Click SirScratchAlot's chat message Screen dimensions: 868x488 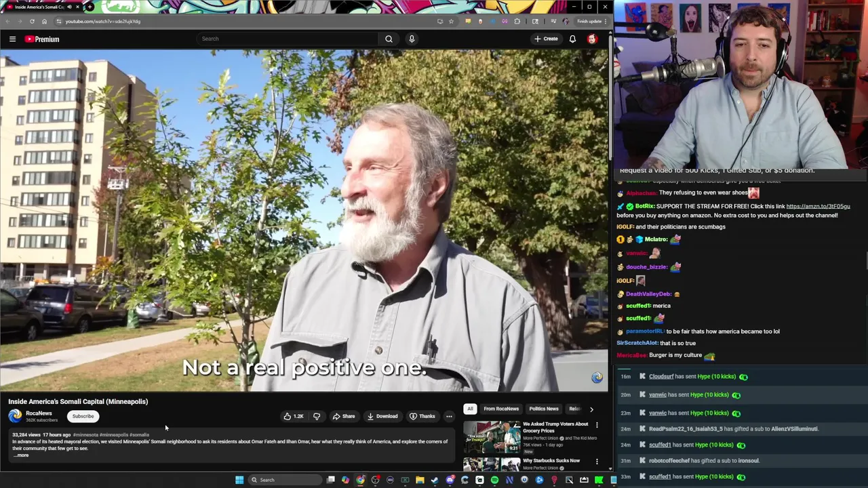[x=656, y=343]
